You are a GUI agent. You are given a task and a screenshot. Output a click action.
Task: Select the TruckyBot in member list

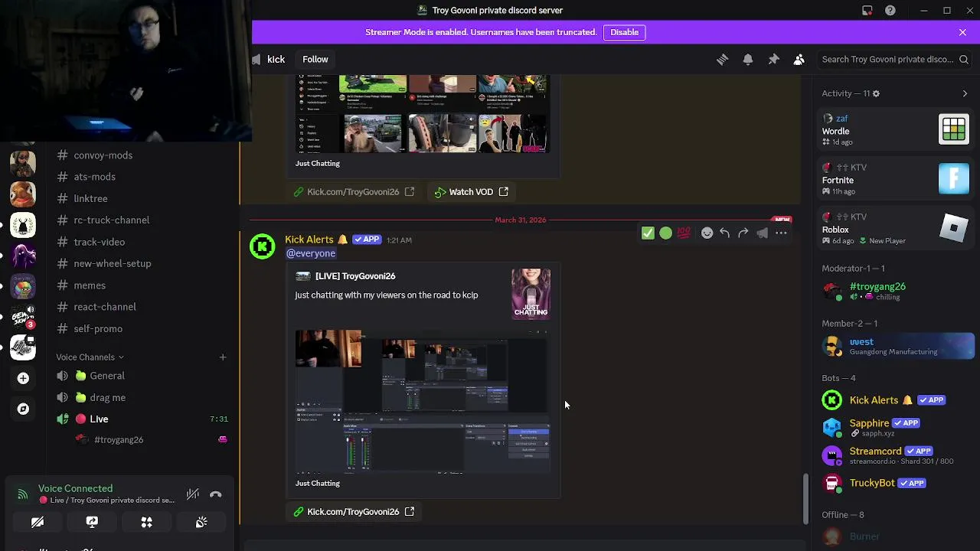pos(896,483)
